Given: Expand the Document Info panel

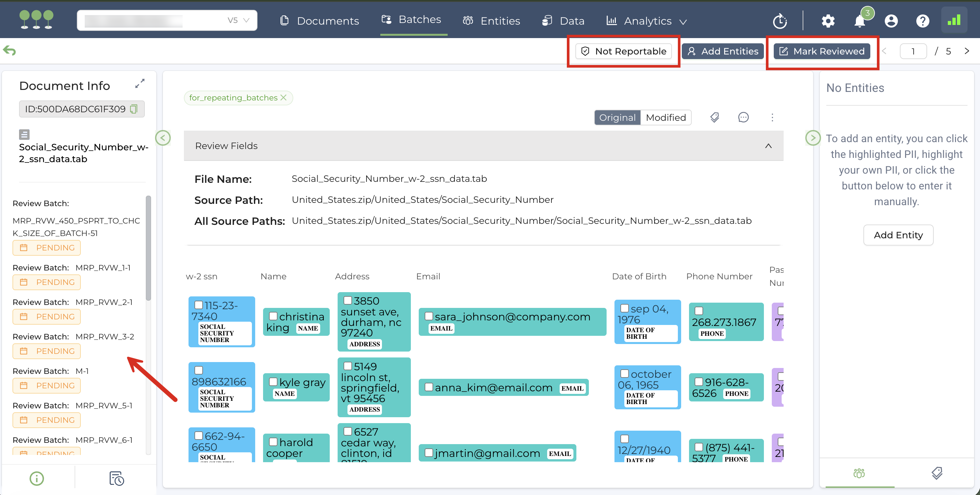Looking at the screenshot, I should click(140, 83).
